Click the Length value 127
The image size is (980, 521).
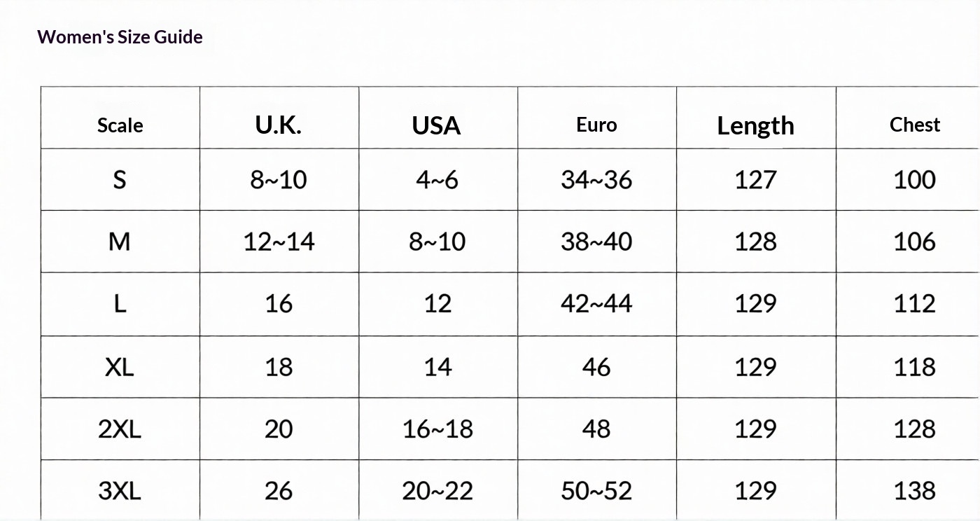(x=755, y=180)
